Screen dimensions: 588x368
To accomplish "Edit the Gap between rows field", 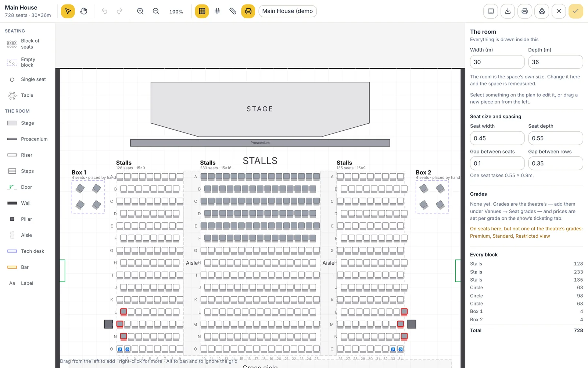I will [556, 163].
